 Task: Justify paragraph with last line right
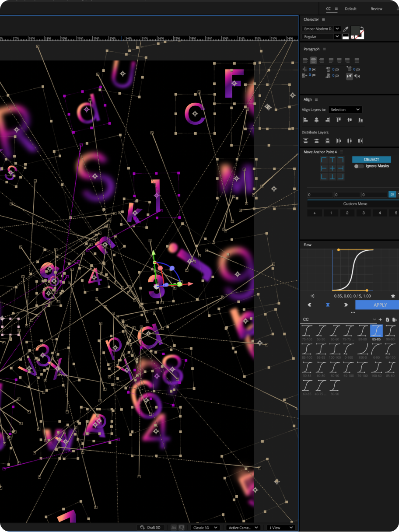[347, 60]
